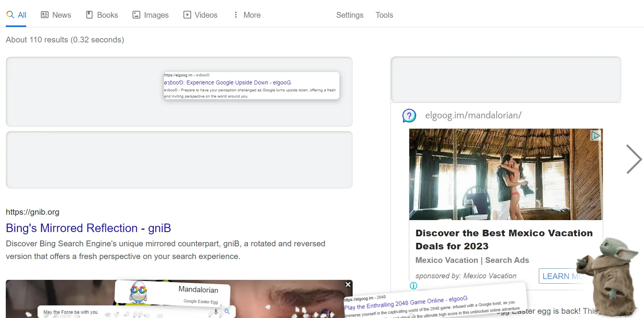This screenshot has height=318, width=644.
Task: Click the book icon beside Books
Action: click(89, 15)
